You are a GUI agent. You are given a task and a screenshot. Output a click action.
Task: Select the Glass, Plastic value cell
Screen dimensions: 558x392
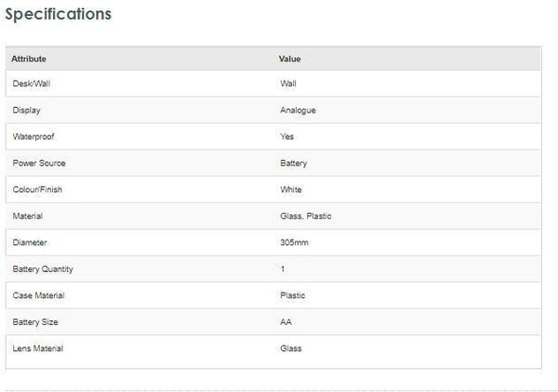coord(305,216)
